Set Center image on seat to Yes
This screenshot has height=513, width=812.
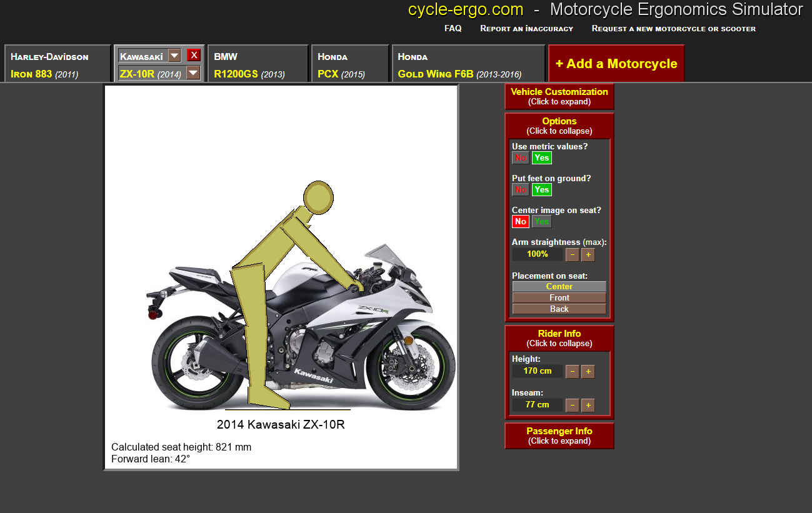542,222
